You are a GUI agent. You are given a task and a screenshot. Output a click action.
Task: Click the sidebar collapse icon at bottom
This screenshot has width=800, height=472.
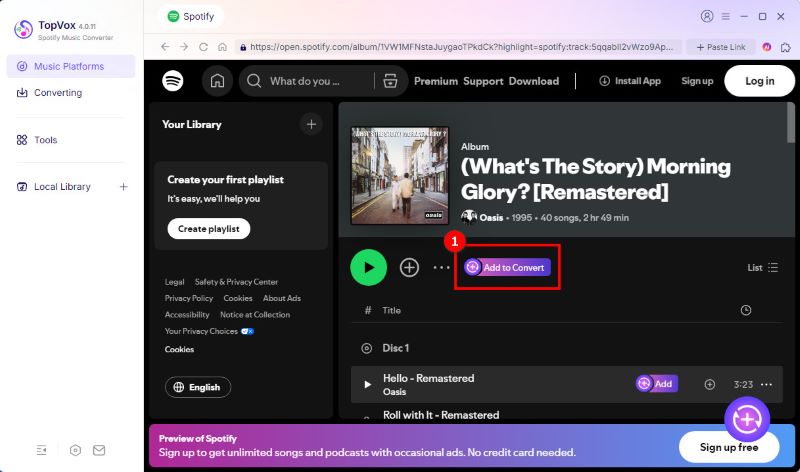point(41,450)
